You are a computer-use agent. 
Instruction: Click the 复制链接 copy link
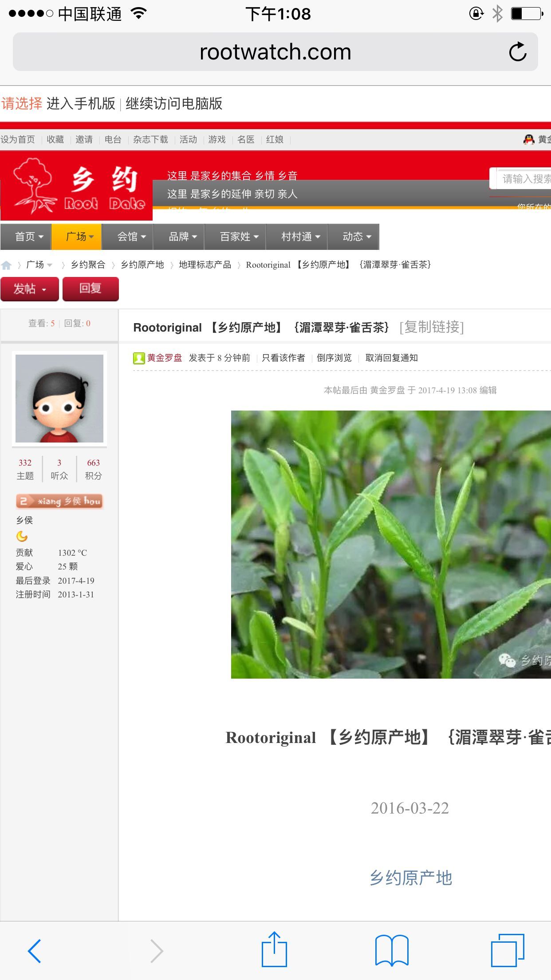tap(431, 327)
